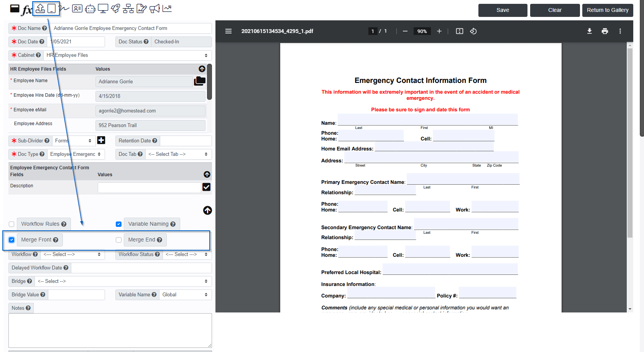The image size is (644, 352).
Task: Open the fx formula tool
Action: tap(26, 10)
